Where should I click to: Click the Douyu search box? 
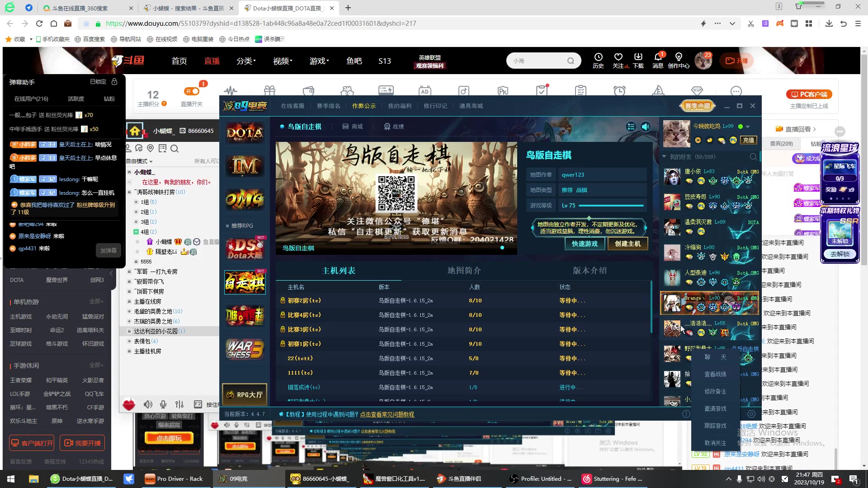tap(543, 61)
